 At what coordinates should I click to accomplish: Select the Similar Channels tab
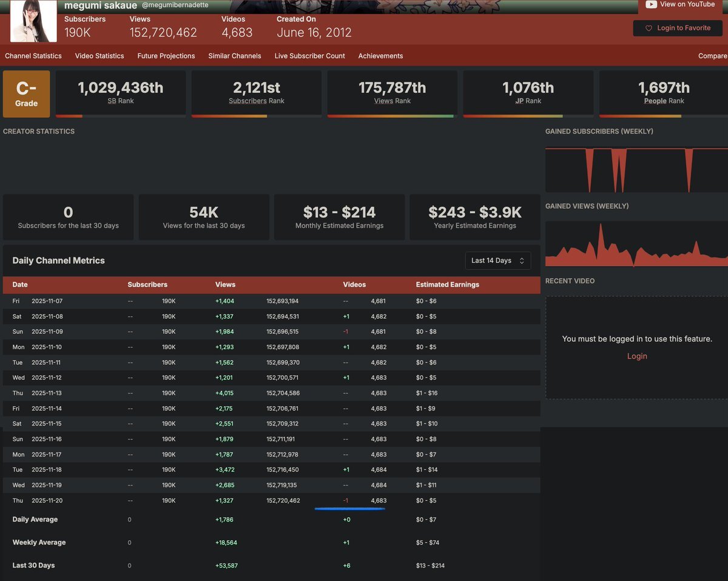coord(235,56)
